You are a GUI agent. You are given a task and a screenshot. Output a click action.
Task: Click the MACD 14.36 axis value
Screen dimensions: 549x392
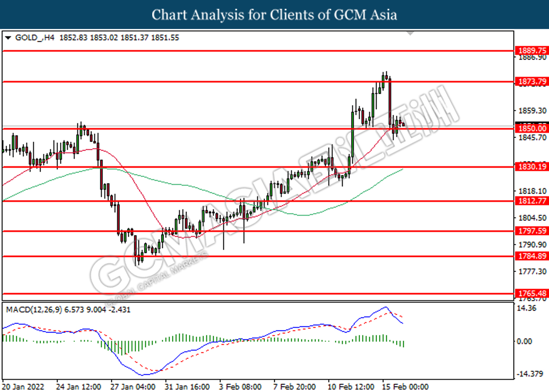click(x=527, y=308)
